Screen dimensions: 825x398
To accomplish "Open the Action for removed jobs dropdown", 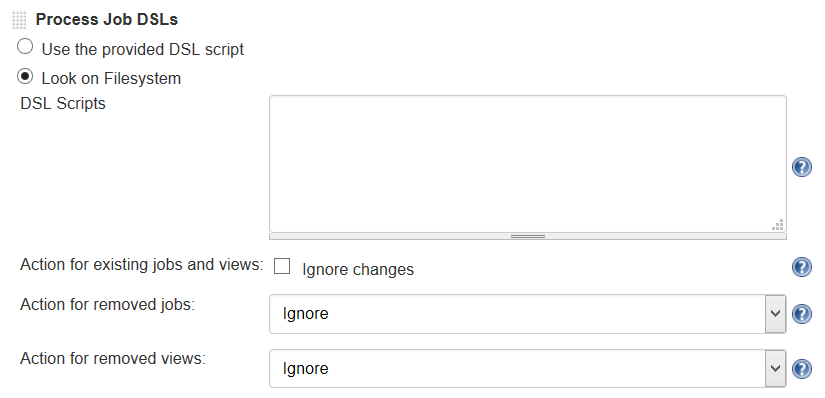I will coord(528,314).
